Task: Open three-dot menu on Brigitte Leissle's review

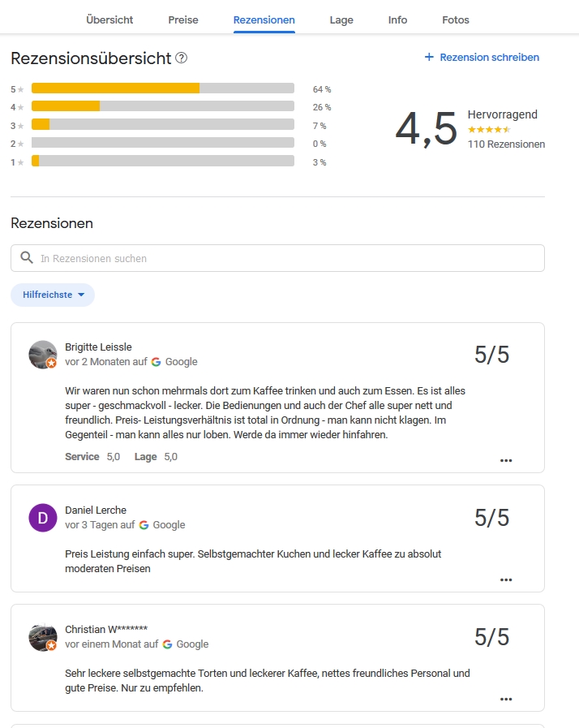Action: (506, 460)
